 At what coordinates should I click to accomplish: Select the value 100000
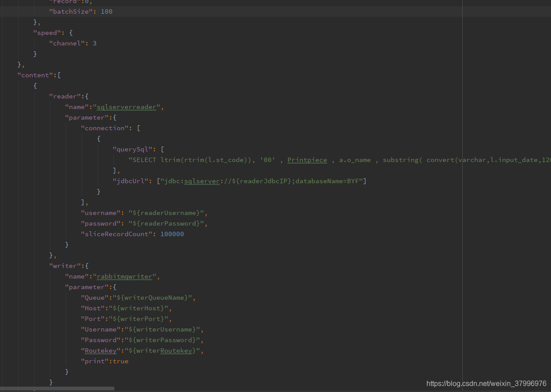pyautogui.click(x=172, y=234)
